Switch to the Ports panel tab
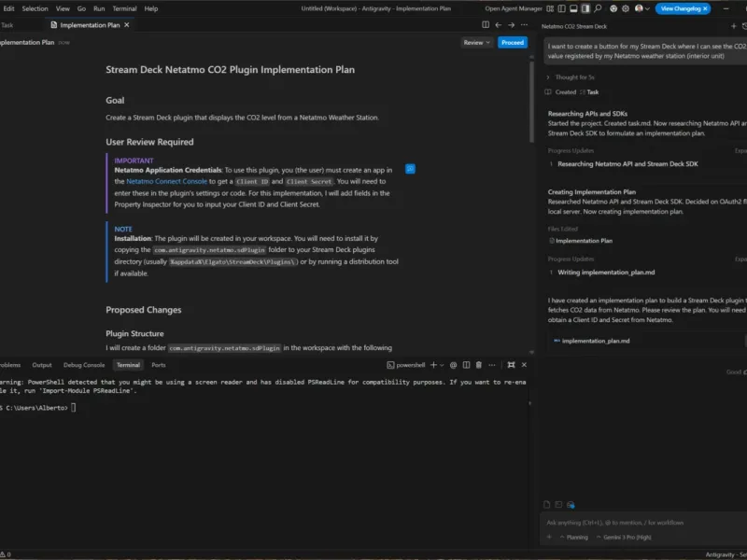 158,365
